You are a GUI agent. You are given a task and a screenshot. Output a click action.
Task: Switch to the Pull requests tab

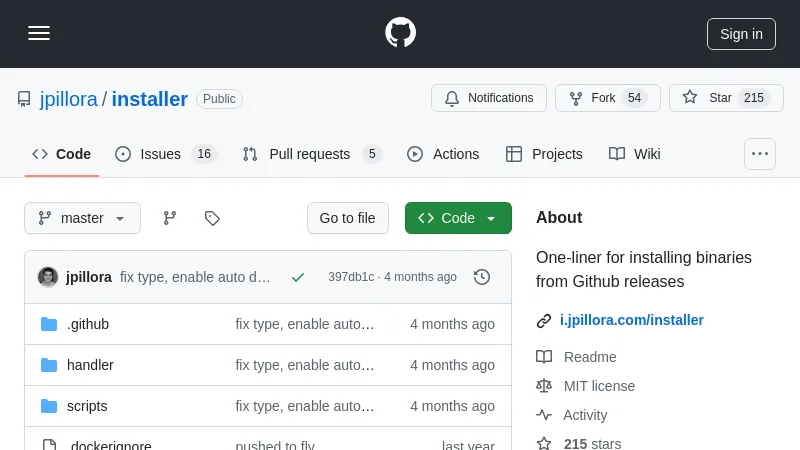pos(309,154)
